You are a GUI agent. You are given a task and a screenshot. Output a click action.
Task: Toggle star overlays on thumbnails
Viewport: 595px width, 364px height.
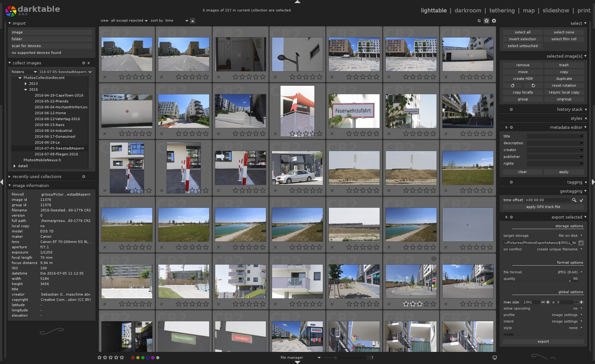pyautogui.click(x=487, y=21)
